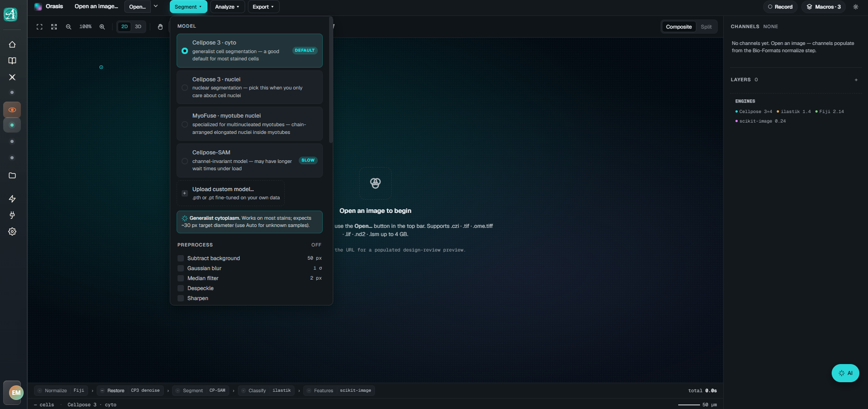Select the orange eye icon in sidebar

pos(12,110)
